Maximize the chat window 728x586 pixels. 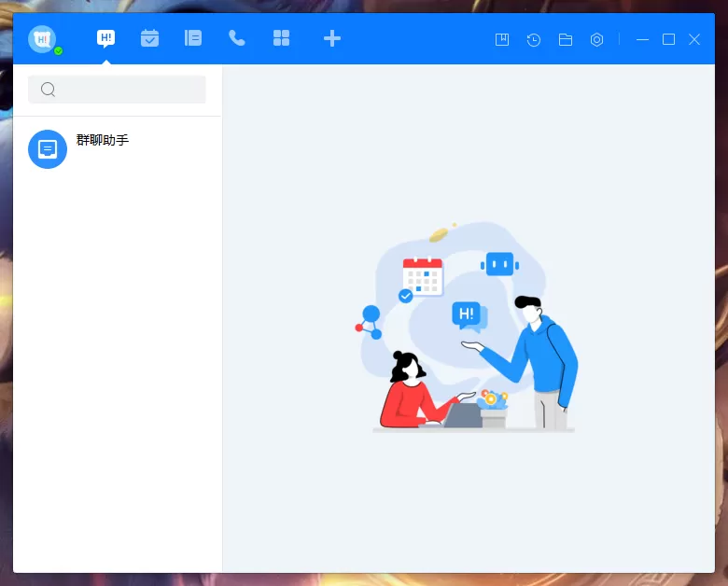tap(668, 39)
